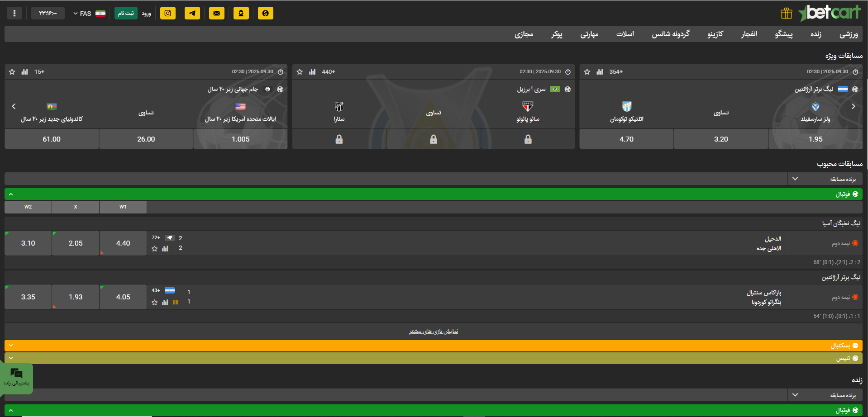Go to next featured matches with right arrow
868x417 pixels.
853,106
